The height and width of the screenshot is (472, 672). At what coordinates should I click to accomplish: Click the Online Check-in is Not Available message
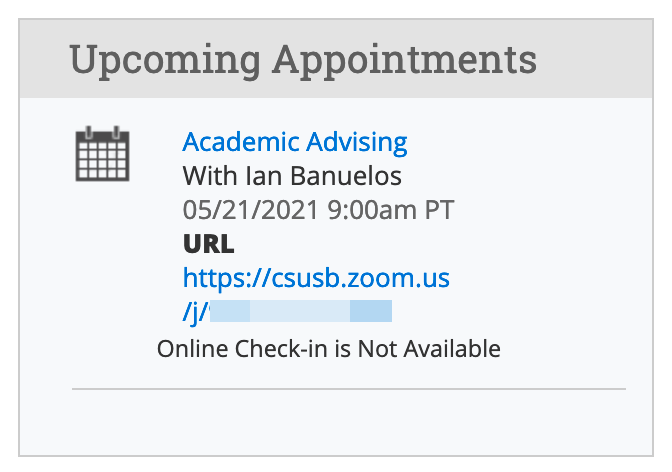(329, 349)
